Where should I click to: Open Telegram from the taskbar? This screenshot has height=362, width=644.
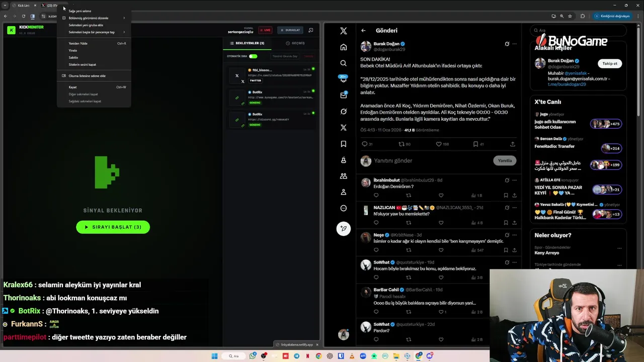pos(296,356)
